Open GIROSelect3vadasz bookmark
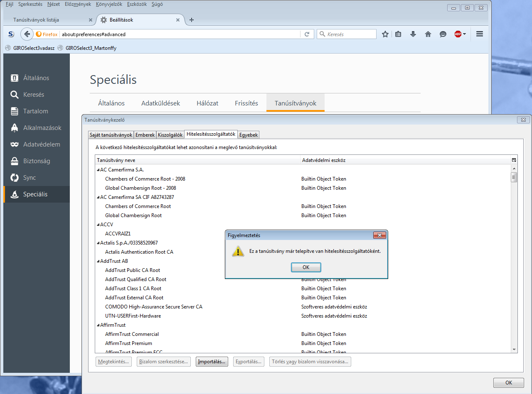Image resolution: width=532 pixels, height=394 pixels. click(x=30, y=48)
